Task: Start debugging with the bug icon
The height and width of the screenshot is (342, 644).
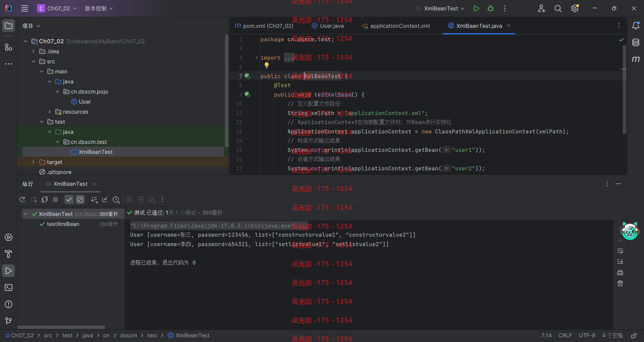Action: coord(490,8)
